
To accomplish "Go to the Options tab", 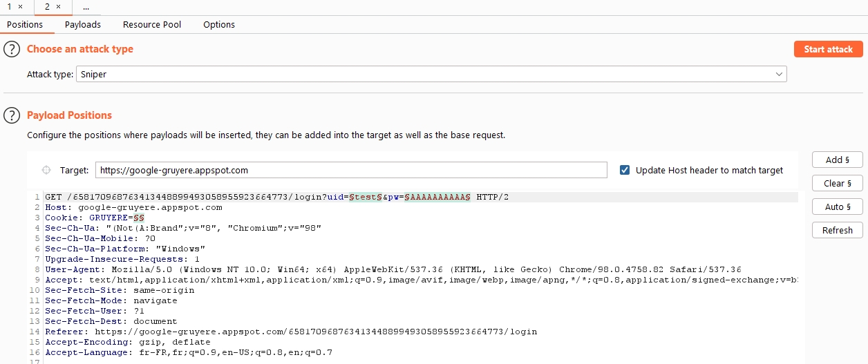I will [x=219, y=24].
